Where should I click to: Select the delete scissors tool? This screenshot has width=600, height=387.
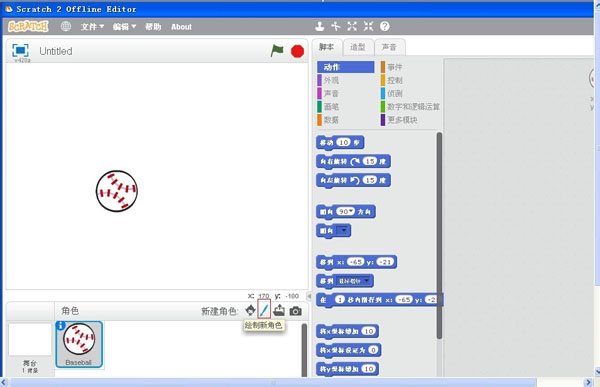point(336,26)
